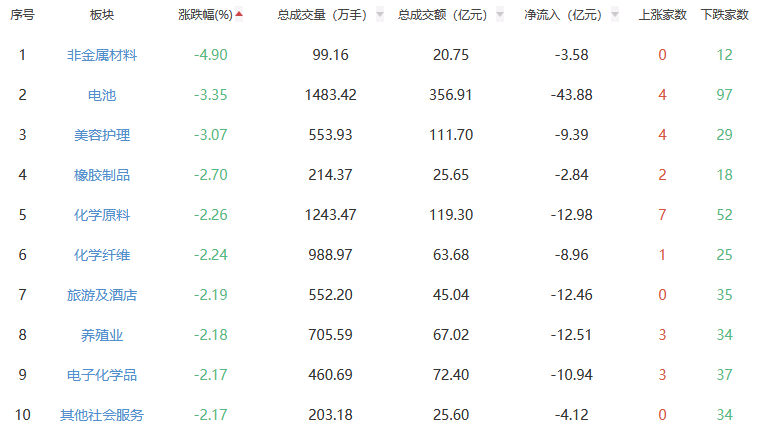Open the 养殖业 sector link
757x433 pixels.
(101, 335)
